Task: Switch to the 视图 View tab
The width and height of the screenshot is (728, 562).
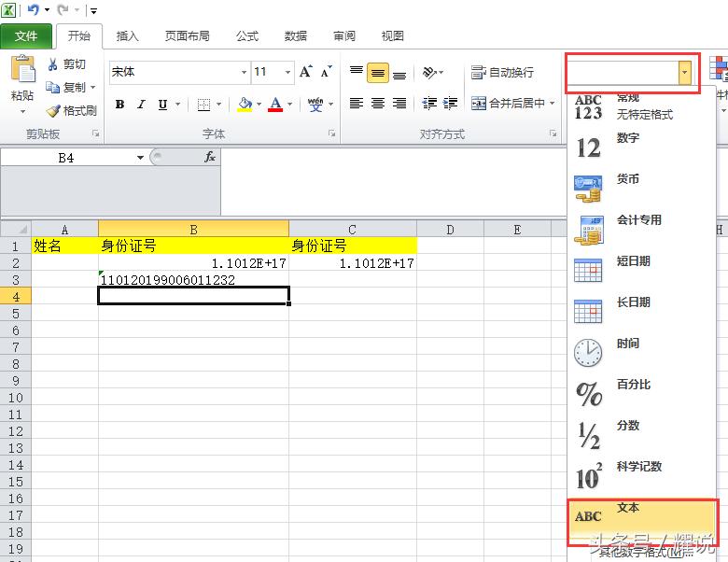Action: 392,36
